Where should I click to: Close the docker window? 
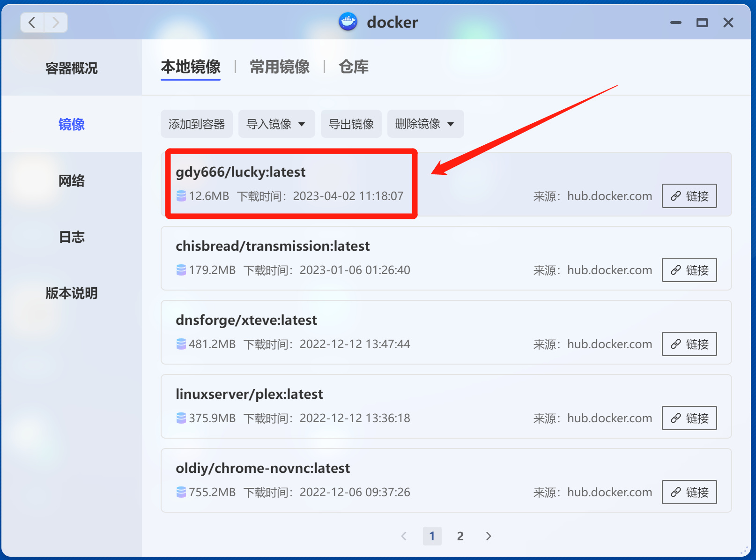pyautogui.click(x=728, y=22)
